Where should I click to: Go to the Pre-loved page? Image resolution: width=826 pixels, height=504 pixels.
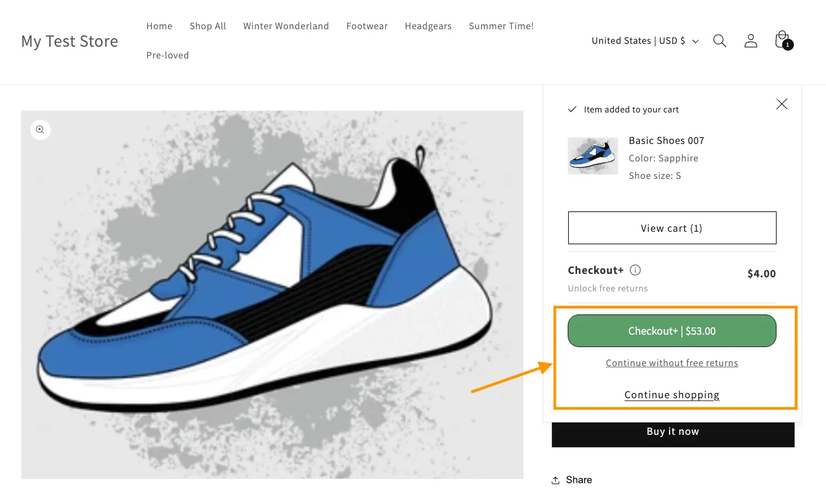pos(168,56)
